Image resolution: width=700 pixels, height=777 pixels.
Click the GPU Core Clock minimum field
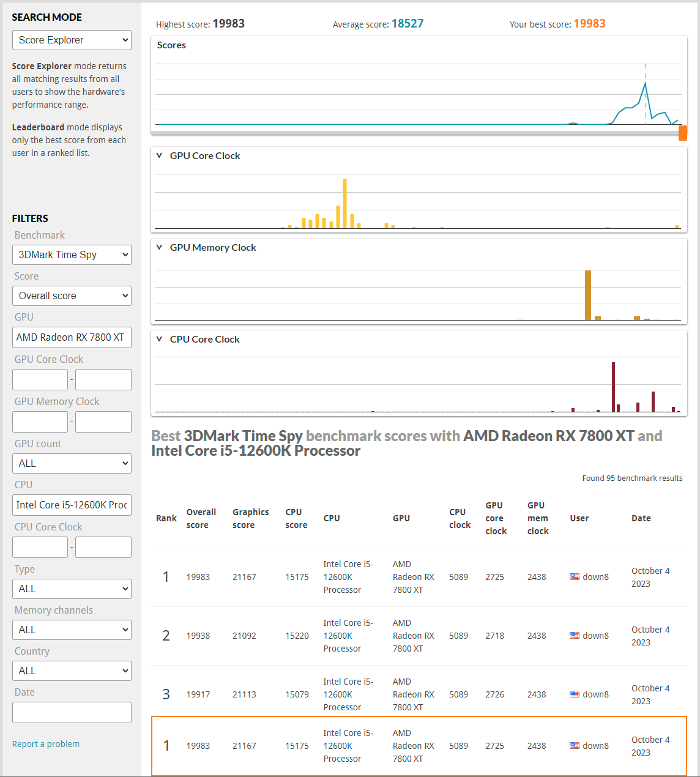pyautogui.click(x=40, y=379)
